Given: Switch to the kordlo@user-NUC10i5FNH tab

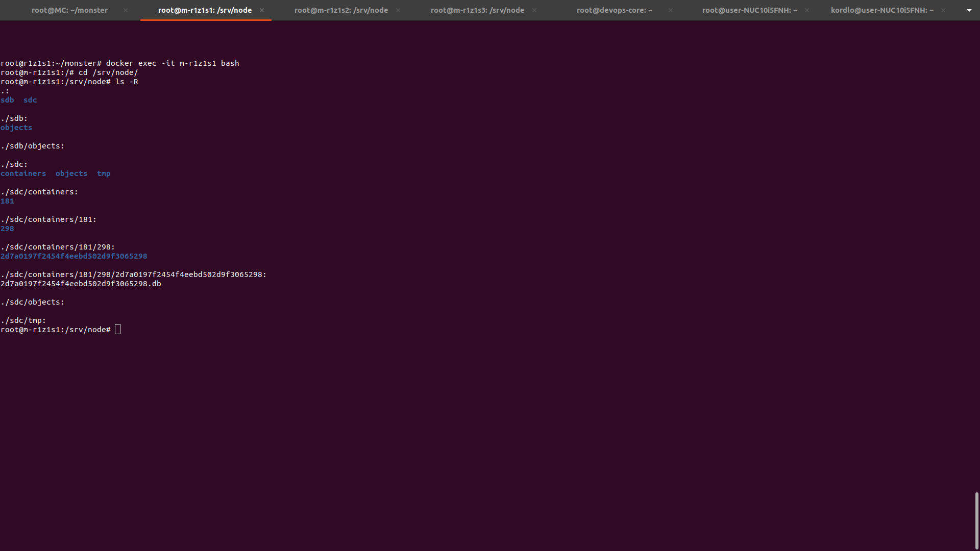Looking at the screenshot, I should coord(882,10).
